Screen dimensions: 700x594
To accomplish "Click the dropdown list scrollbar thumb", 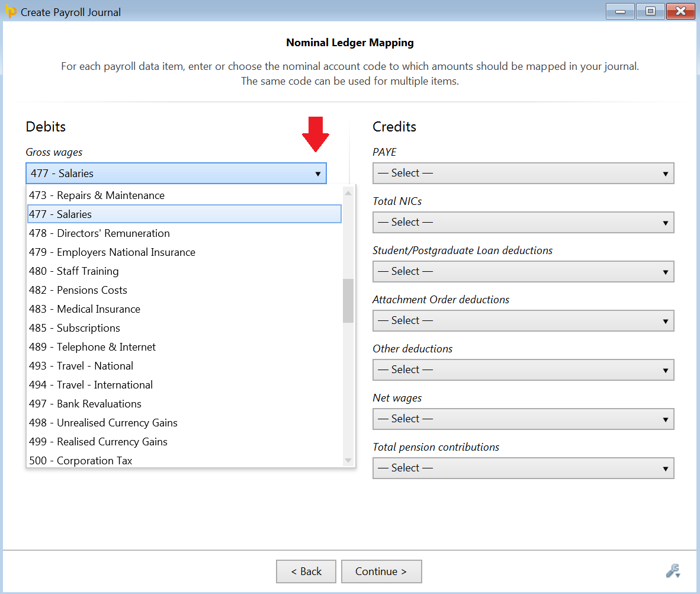I will [348, 300].
